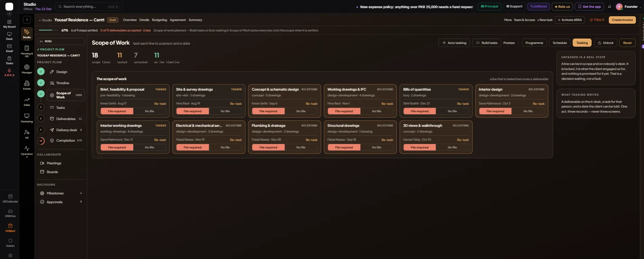
Task: Open the Manager module icon
Action: tap(27, 69)
